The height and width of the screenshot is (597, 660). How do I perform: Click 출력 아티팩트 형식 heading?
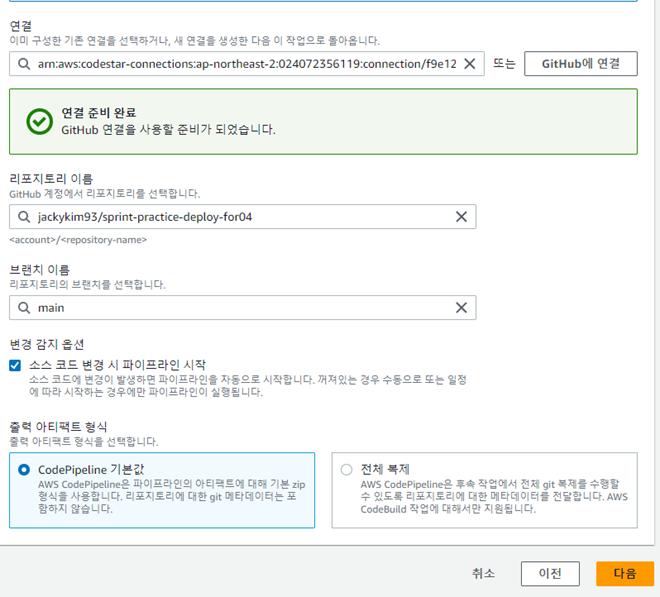(58, 427)
